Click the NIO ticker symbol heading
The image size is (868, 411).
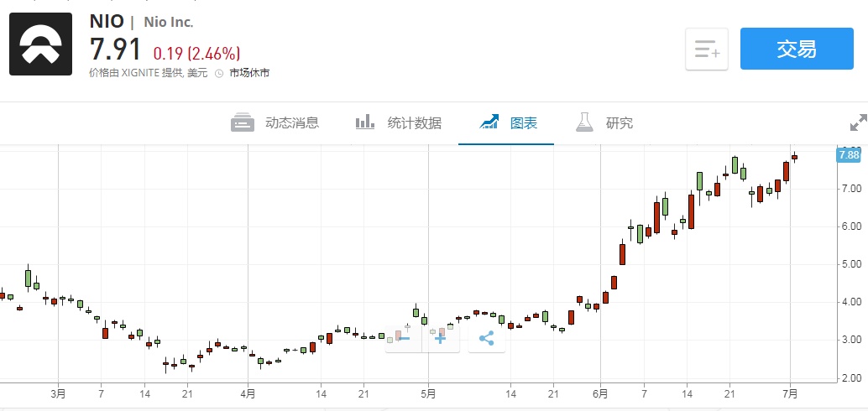click(x=107, y=21)
